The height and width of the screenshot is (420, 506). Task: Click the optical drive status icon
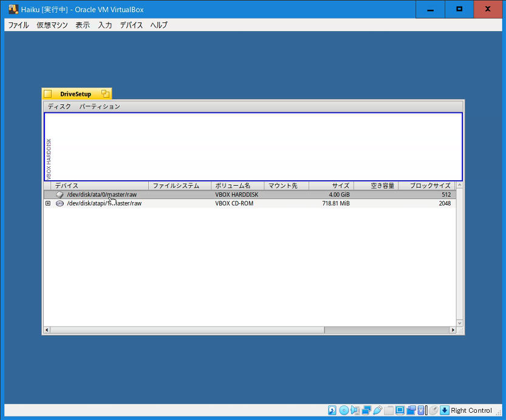click(344, 410)
